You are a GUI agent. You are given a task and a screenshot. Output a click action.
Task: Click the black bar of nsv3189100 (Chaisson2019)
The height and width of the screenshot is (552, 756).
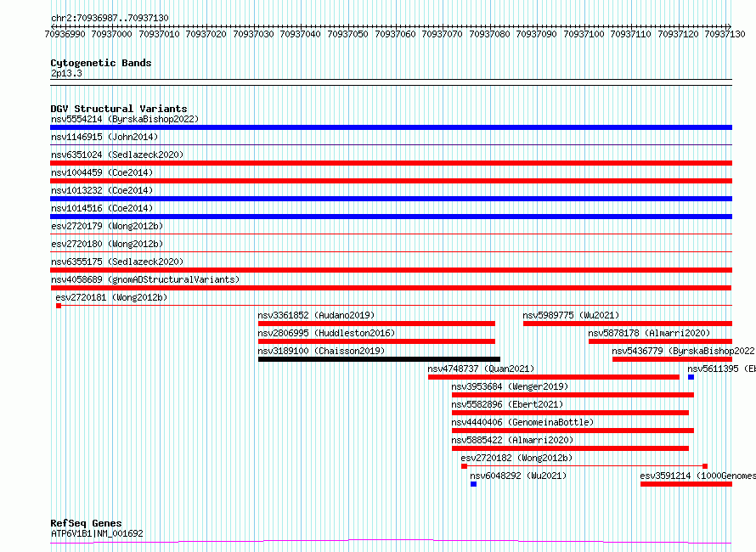[379, 359]
